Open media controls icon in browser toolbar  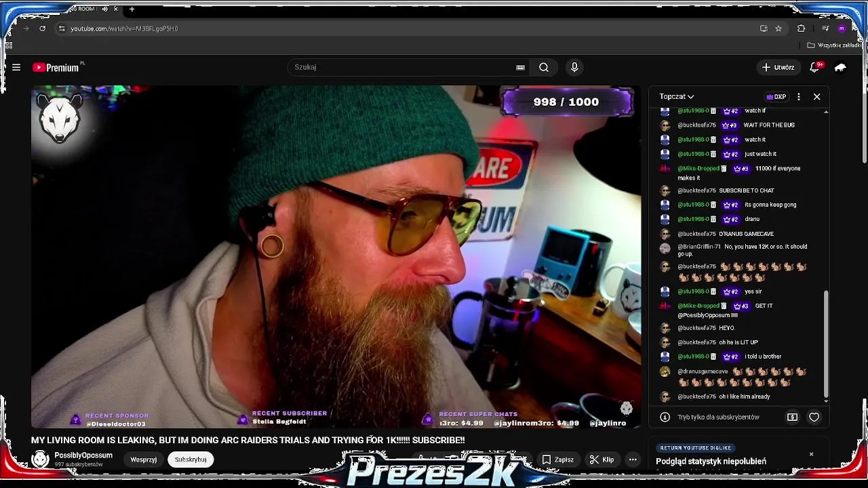coord(825,28)
